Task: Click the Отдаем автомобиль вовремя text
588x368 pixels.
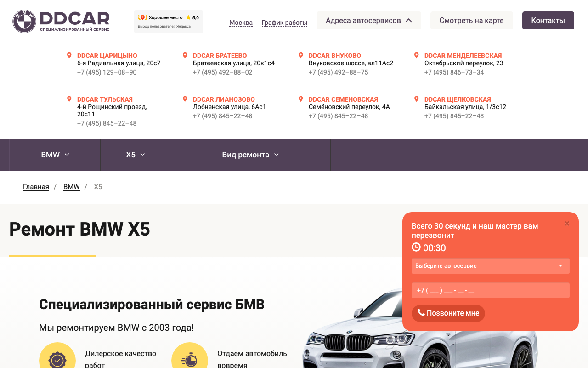Action: (252, 359)
